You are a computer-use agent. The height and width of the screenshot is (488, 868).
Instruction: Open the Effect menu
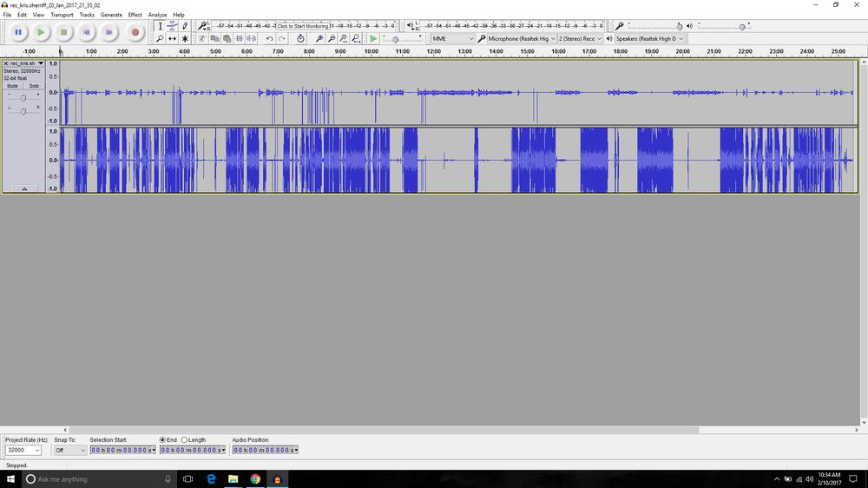point(135,15)
